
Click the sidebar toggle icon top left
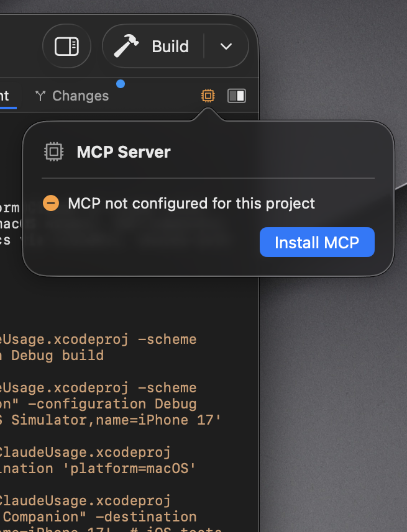[66, 46]
